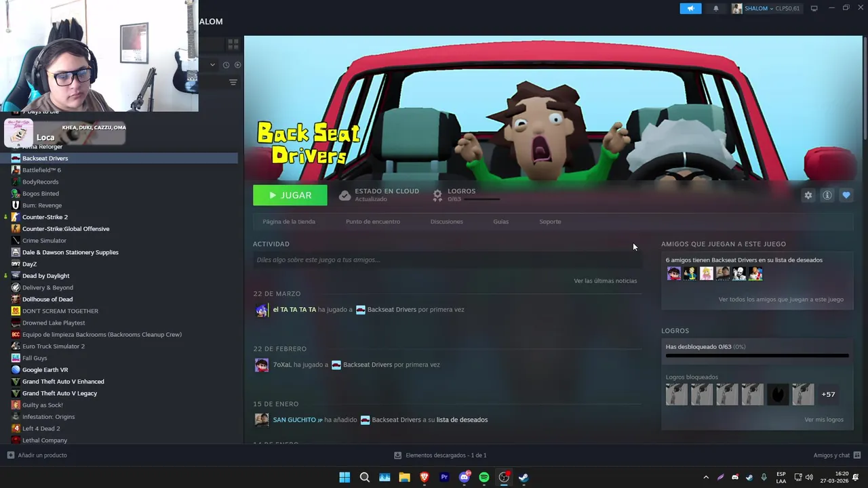Image resolution: width=868 pixels, height=488 pixels.
Task: Open Ver las últimas noticias link
Action: point(605,281)
